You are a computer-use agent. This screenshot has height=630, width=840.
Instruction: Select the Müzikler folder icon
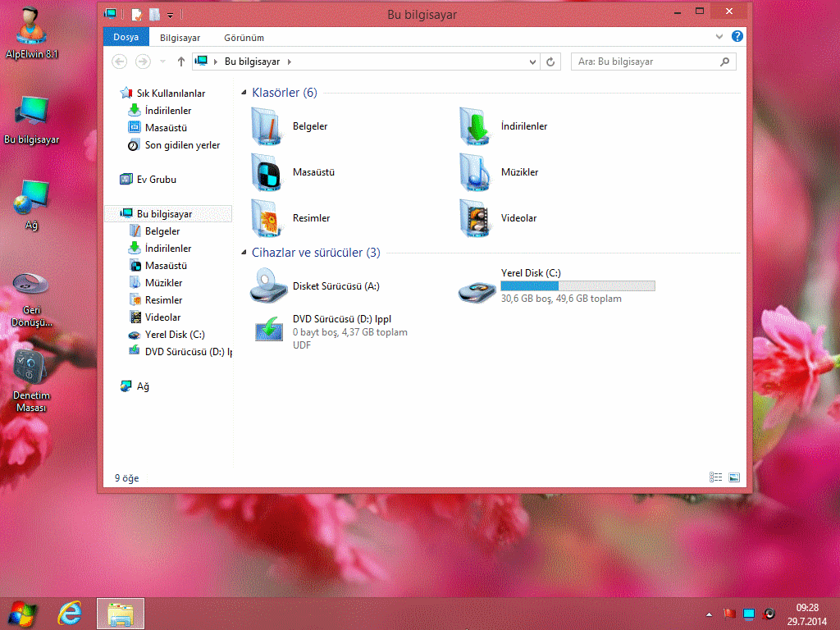point(476,172)
